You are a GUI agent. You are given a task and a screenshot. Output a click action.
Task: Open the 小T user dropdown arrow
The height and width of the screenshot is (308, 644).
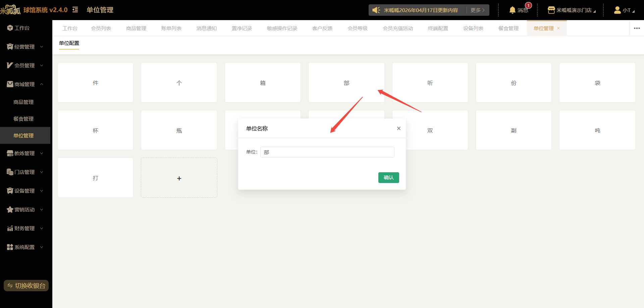pyautogui.click(x=633, y=11)
